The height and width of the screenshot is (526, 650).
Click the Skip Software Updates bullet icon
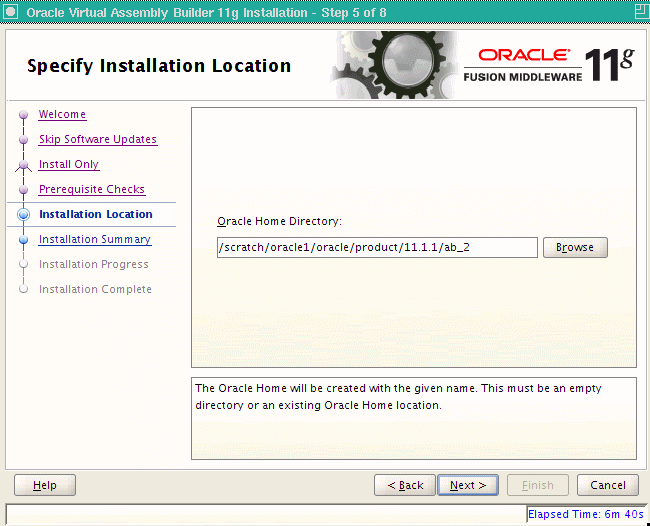[x=24, y=140]
